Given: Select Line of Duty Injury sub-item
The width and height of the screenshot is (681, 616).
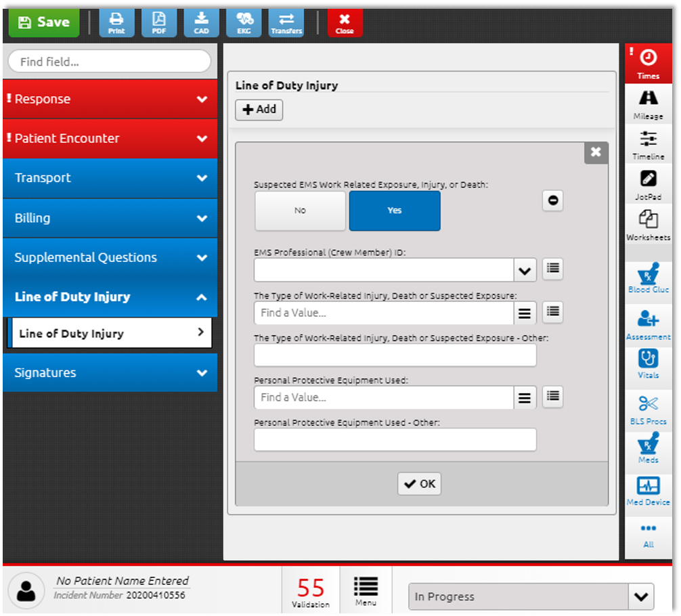Looking at the screenshot, I should coord(110,333).
